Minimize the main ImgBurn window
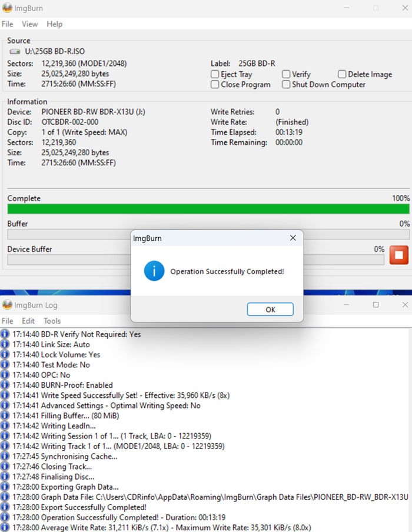The height and width of the screenshot is (532, 412). [x=346, y=8]
